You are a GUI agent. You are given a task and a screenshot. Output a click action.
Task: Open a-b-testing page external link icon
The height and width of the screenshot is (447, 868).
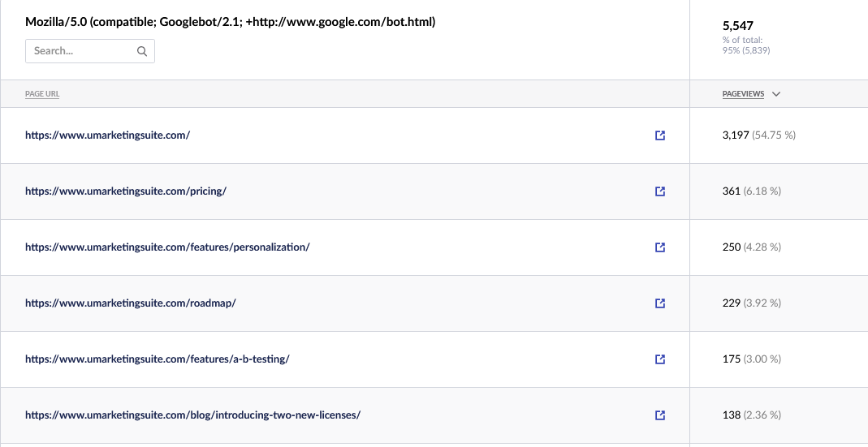click(660, 359)
